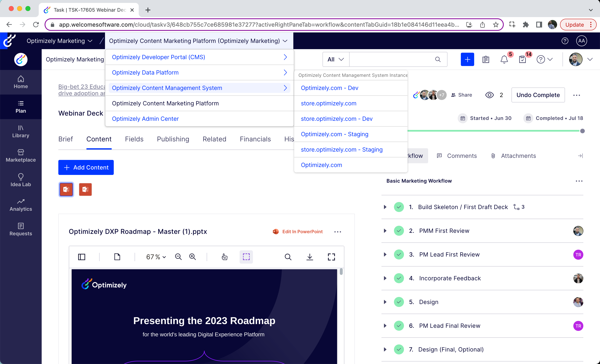Select Optimizely Admin Center menu item
This screenshot has width=600, height=364.
(199, 119)
